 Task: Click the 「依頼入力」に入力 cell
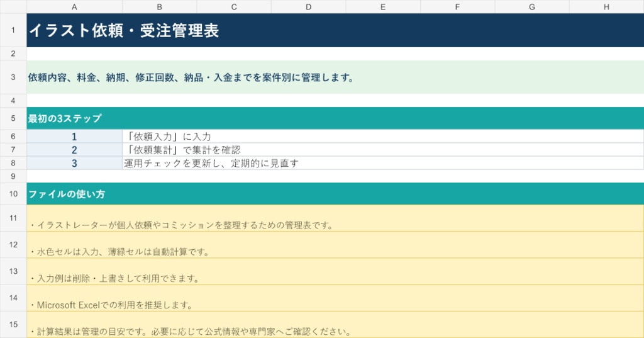383,137
